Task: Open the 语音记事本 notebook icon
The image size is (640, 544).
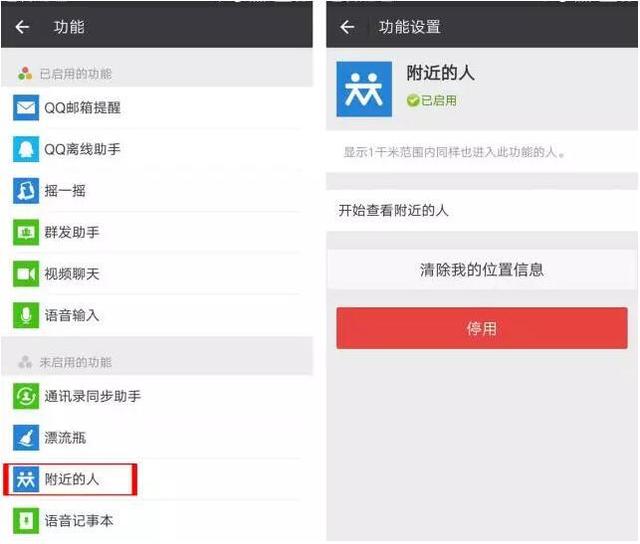Action: tap(26, 520)
